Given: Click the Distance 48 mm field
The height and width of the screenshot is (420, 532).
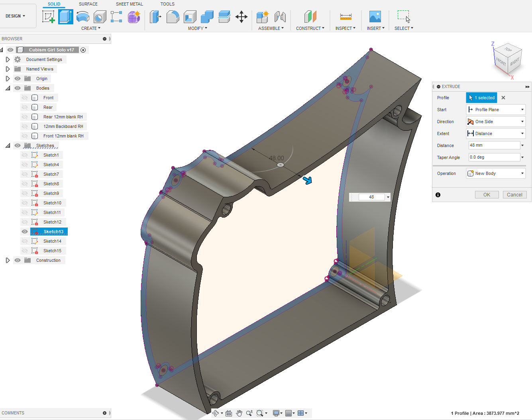Looking at the screenshot, I should point(494,145).
